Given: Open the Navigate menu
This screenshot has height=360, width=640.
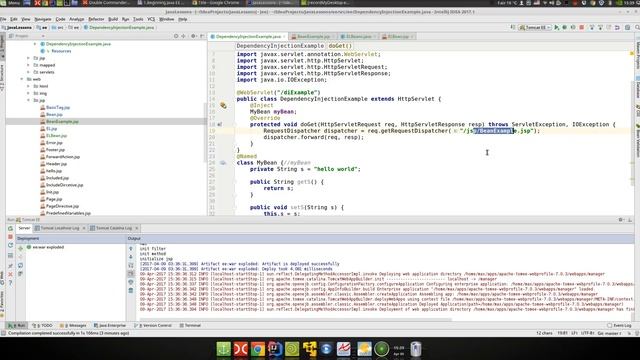Looking at the screenshot, I should coord(43,19).
